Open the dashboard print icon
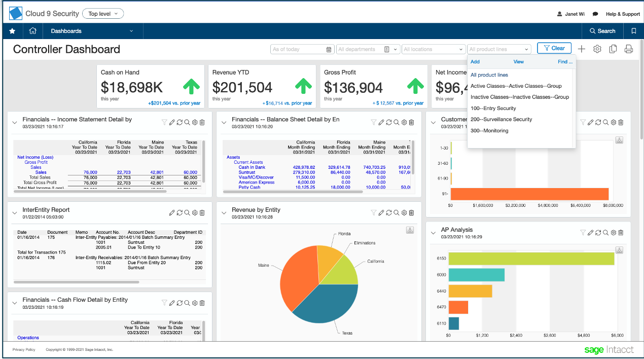 coord(628,49)
